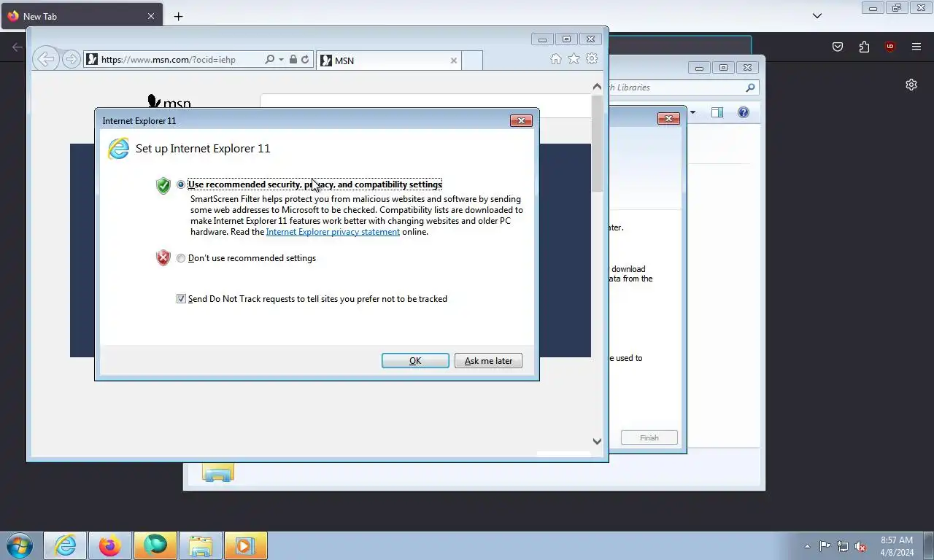Click the IE Home icon
Viewport: 934px width, 560px height.
(556, 59)
